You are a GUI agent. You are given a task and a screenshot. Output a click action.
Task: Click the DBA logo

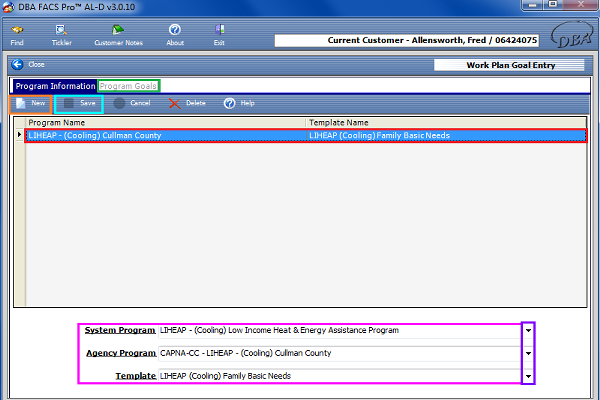point(571,34)
